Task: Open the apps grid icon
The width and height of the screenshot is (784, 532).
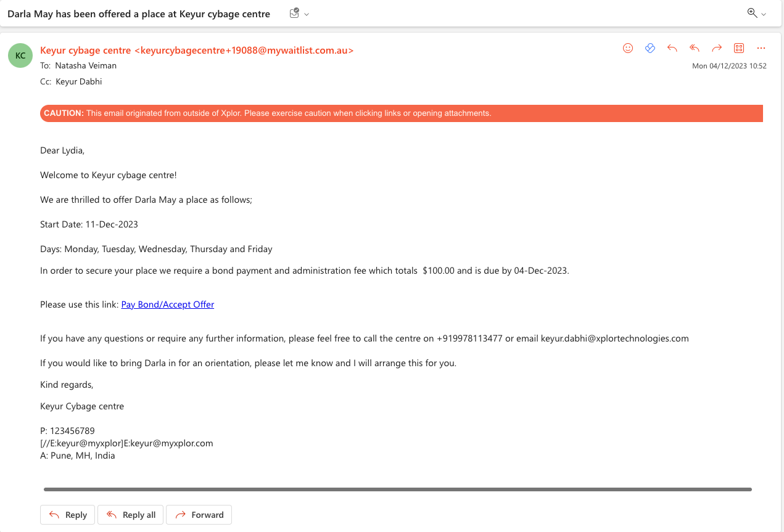Action: [738, 48]
